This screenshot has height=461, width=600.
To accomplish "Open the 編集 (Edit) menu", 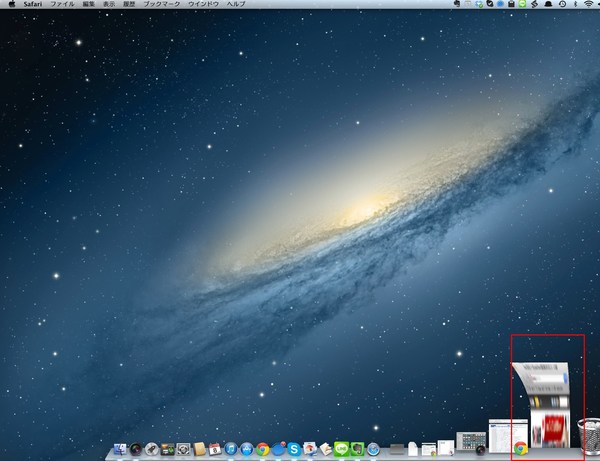I will [90, 5].
